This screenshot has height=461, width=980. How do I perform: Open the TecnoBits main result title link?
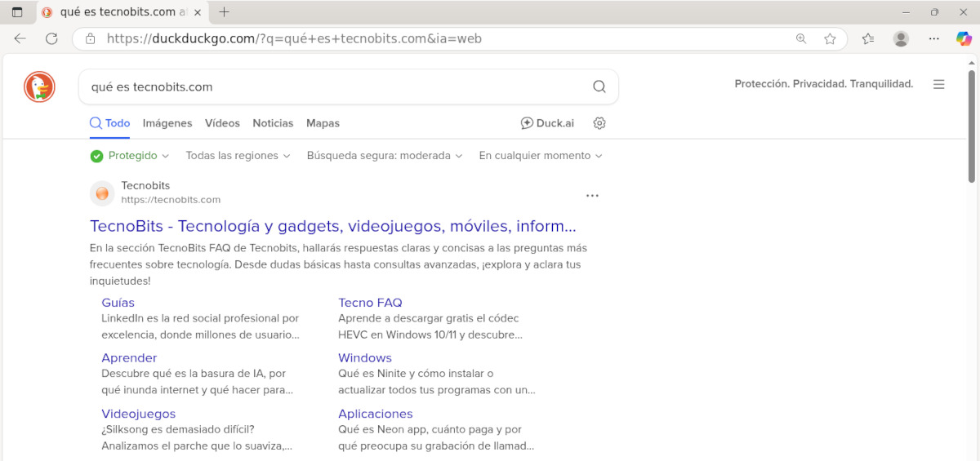pyautogui.click(x=332, y=226)
